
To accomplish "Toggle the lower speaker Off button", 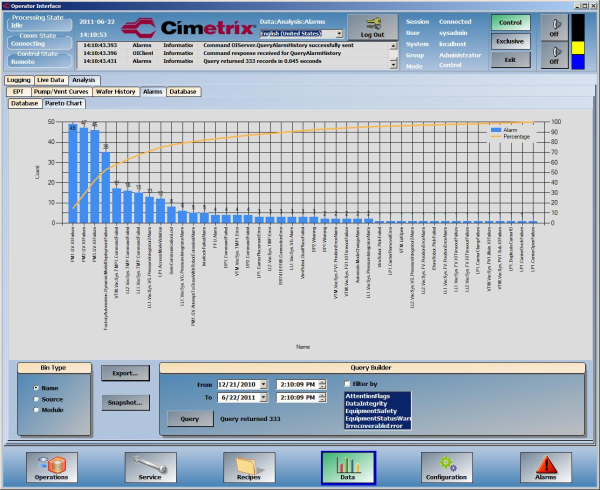I will pyautogui.click(x=554, y=55).
